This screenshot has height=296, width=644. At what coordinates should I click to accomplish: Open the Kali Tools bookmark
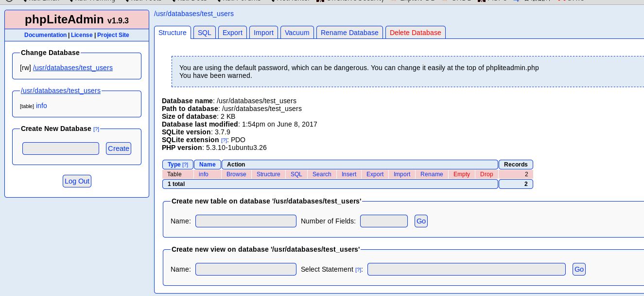(145, 0)
